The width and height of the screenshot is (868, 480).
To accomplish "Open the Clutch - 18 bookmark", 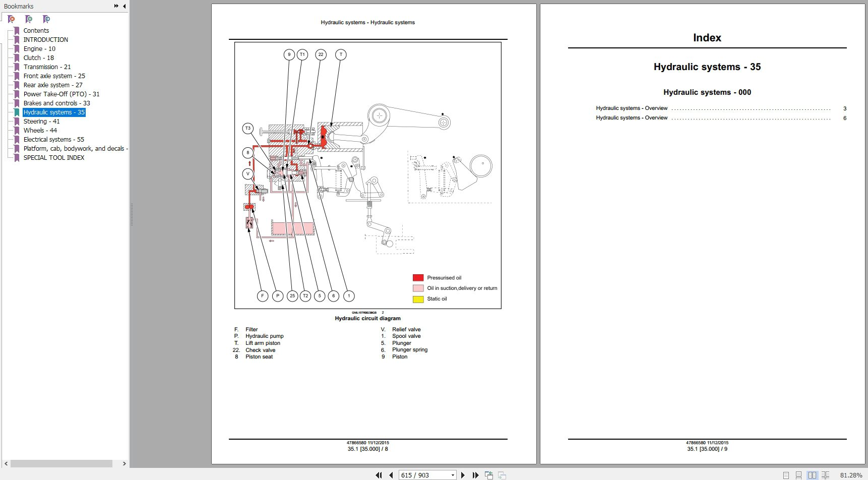I will point(39,58).
